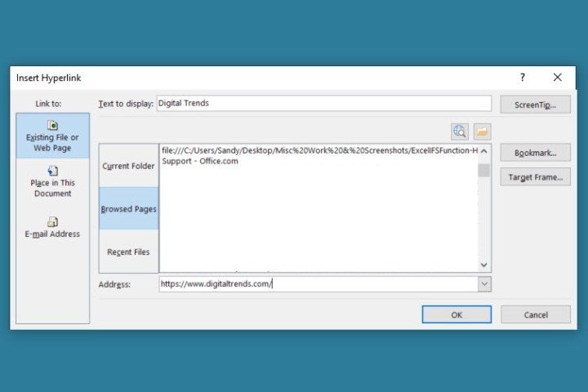Confirm with the OK button
Viewport: 588px width, 392px height.
point(457,314)
